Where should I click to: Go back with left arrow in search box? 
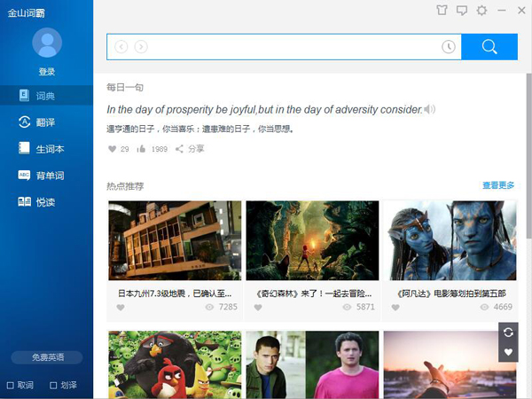(121, 46)
